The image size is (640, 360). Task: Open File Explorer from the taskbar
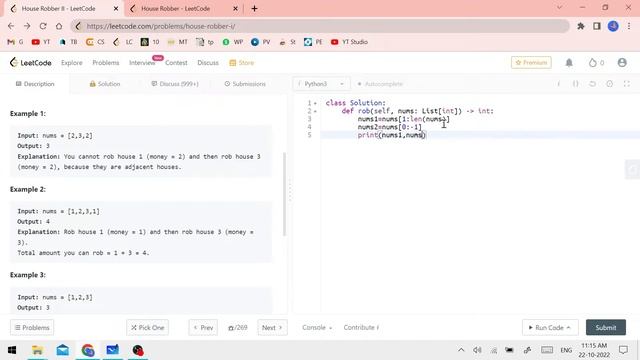pyautogui.click(x=37, y=350)
